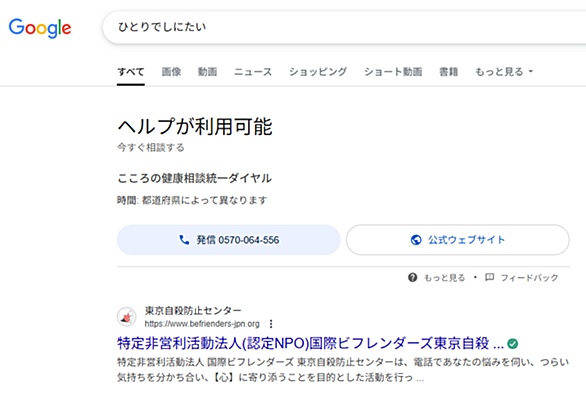Click the globe icon for official website

tap(416, 240)
